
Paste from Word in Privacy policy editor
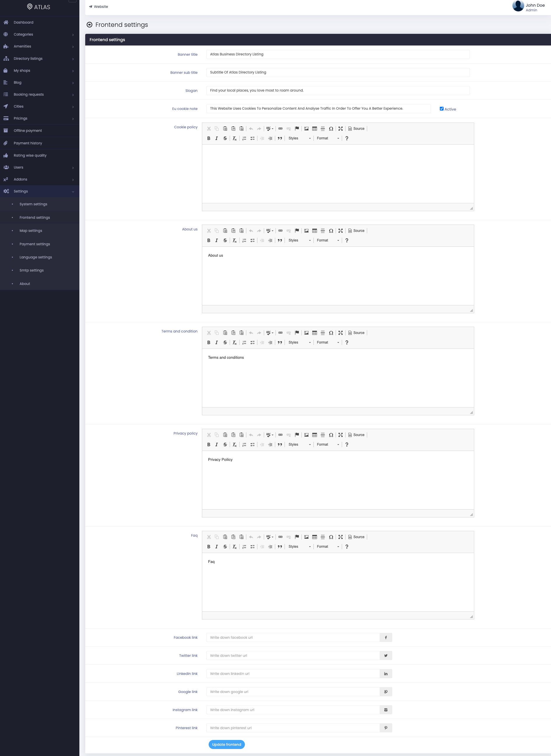point(241,435)
